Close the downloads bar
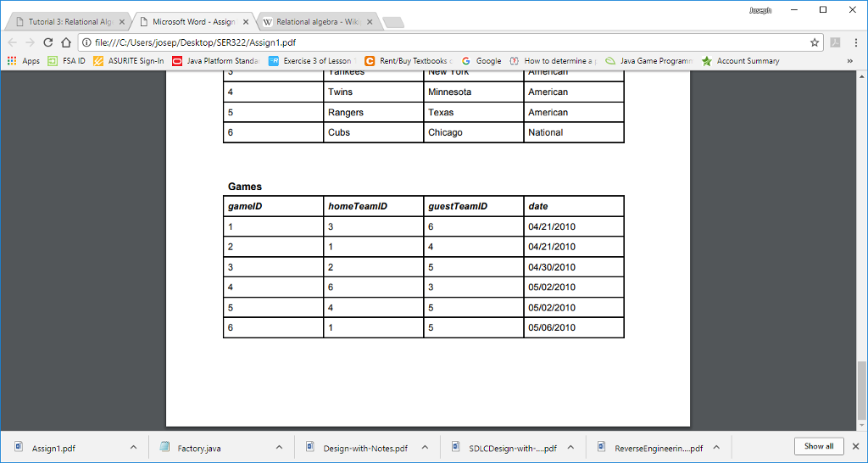Viewport: 868px width, 463px height. click(x=856, y=446)
